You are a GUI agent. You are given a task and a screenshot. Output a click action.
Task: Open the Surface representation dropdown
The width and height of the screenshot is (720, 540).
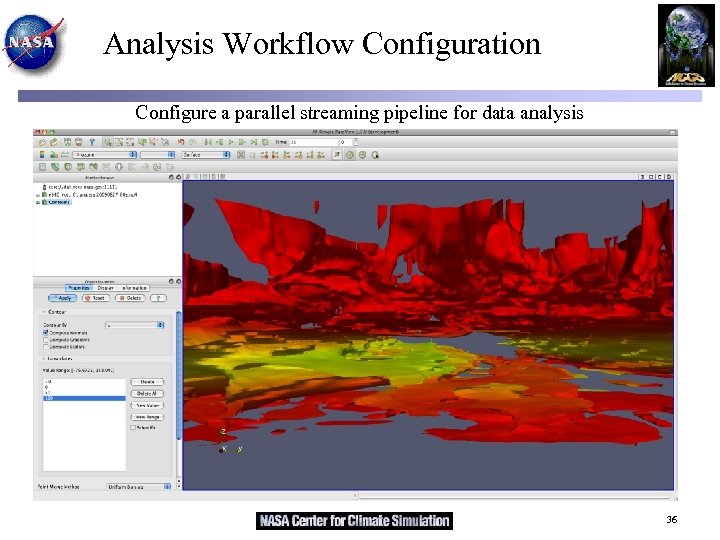pos(206,155)
